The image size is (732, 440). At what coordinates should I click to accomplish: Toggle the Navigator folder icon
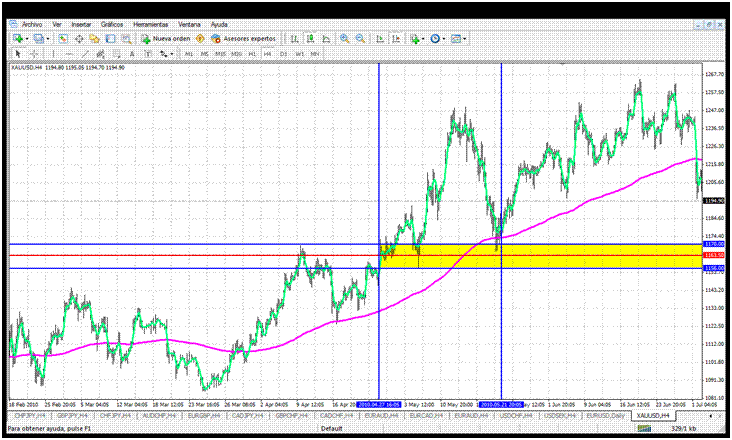[x=94, y=39]
